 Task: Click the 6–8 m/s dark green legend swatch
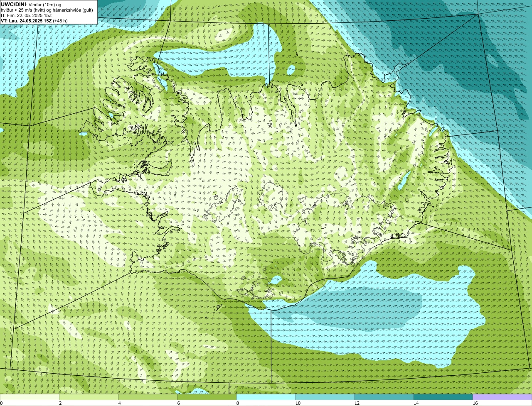[207, 397]
